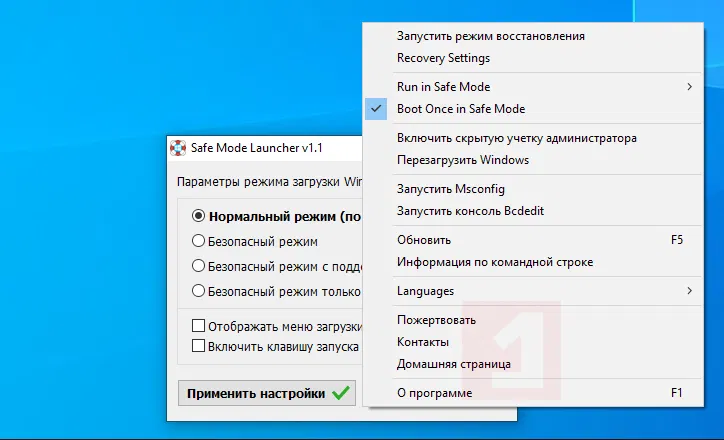Click checkmark beside Boot Once in Safe Mode
Viewport: 724px width, 440px height.
tap(377, 109)
